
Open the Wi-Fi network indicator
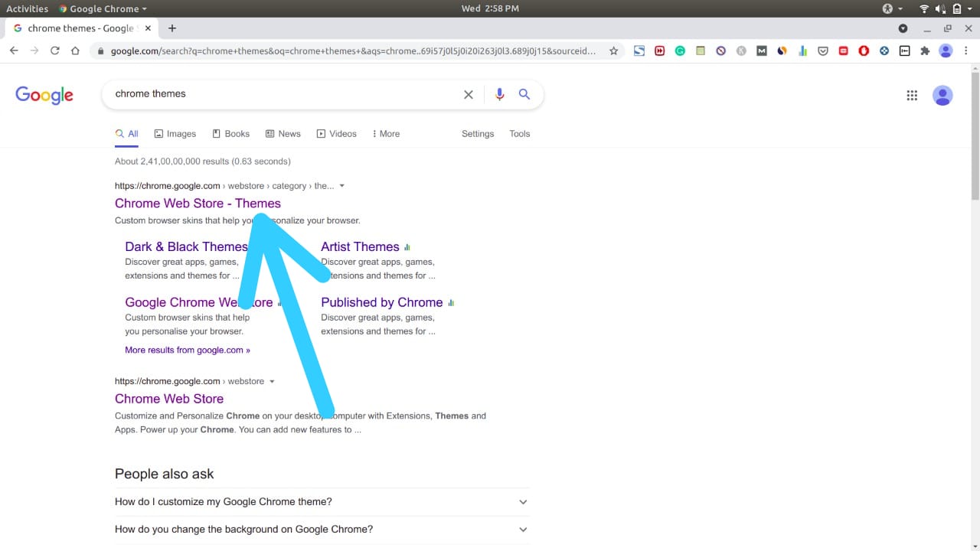924,8
